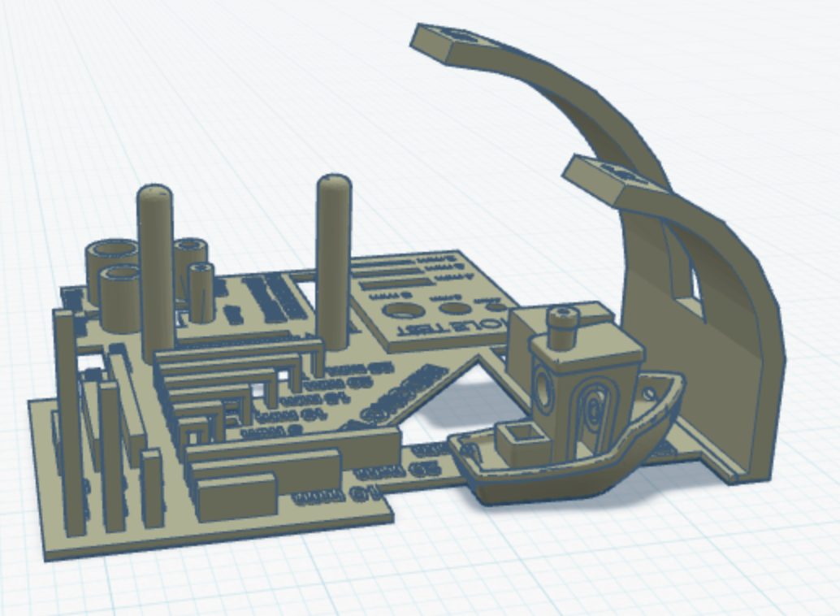This screenshot has height=616, width=840.
Task: Click the tall left rounded pillar
Action: pos(156,273)
